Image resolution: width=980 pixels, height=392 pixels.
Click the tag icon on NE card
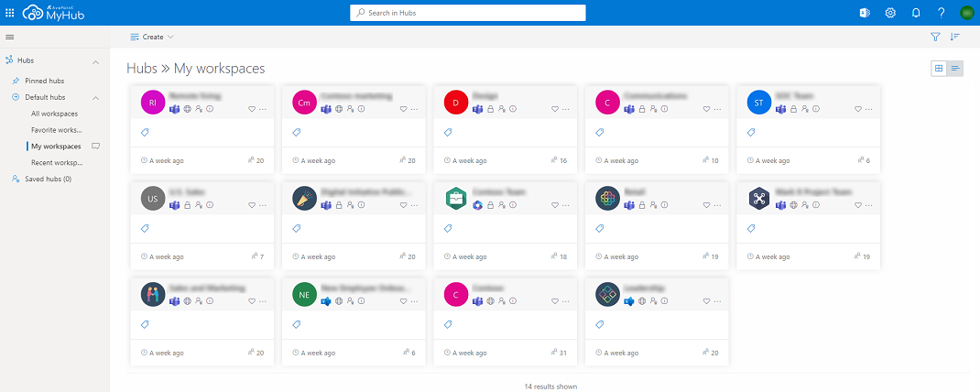click(x=296, y=324)
